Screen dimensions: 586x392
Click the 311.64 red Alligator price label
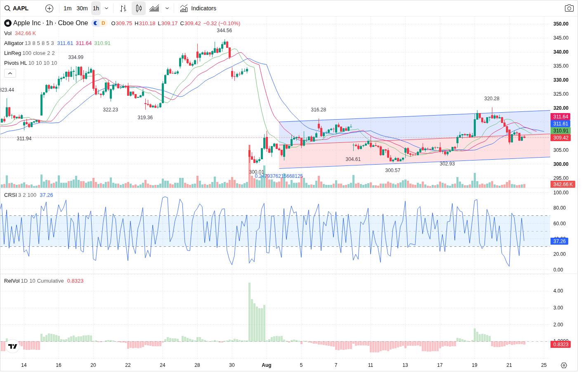[x=561, y=117]
